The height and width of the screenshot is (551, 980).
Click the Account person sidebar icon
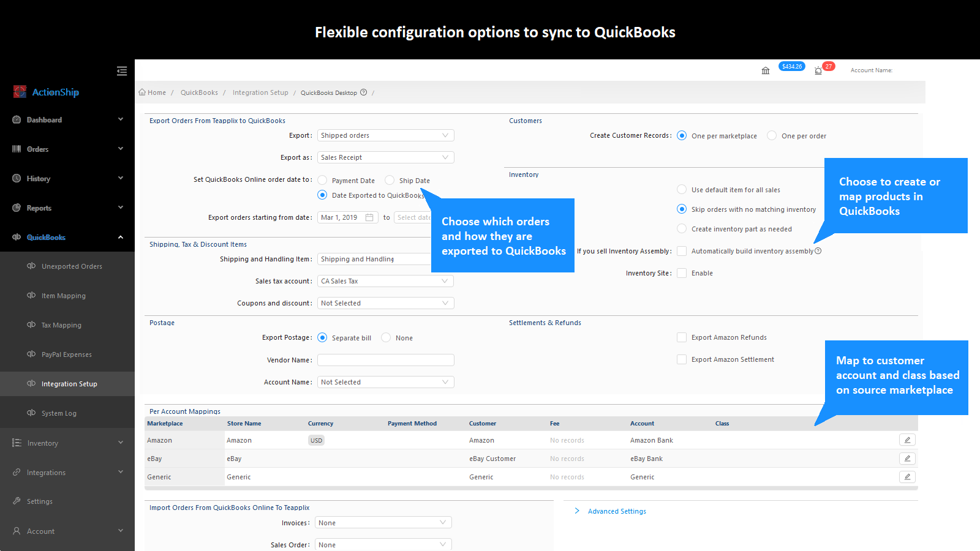click(17, 531)
